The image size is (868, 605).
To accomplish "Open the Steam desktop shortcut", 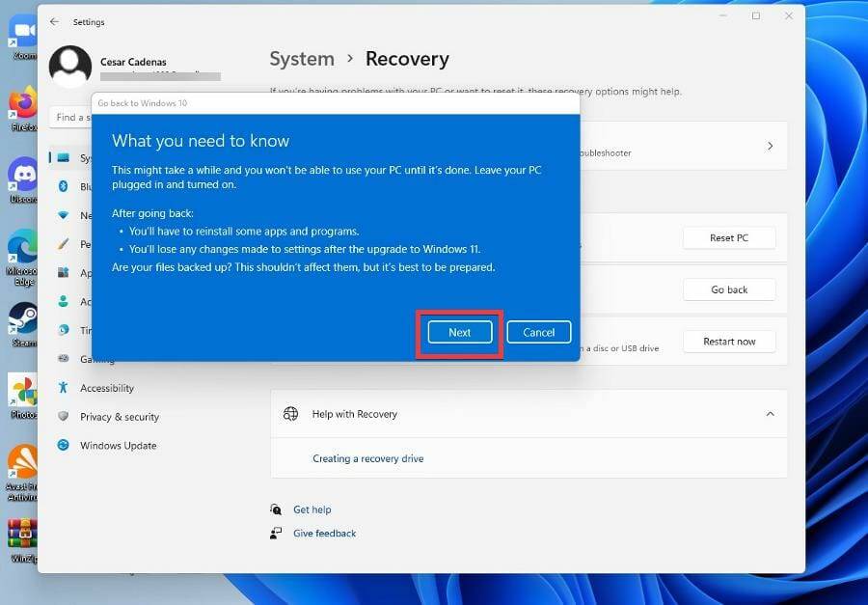I will click(x=23, y=324).
